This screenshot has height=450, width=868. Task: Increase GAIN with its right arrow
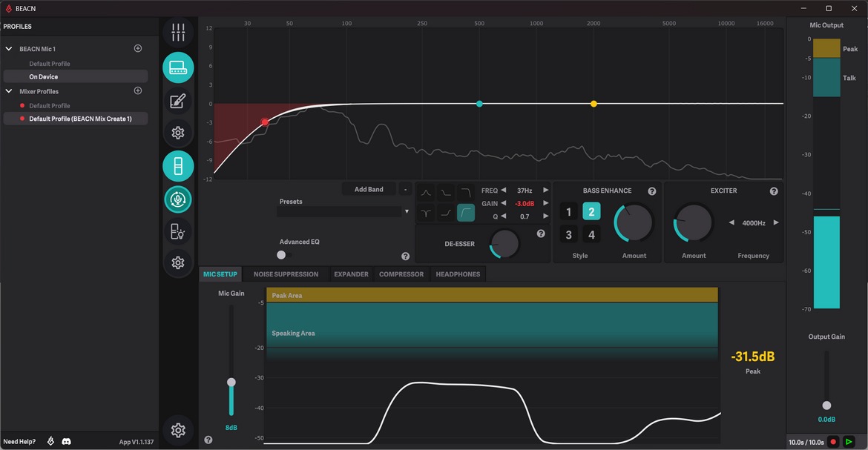tap(546, 203)
